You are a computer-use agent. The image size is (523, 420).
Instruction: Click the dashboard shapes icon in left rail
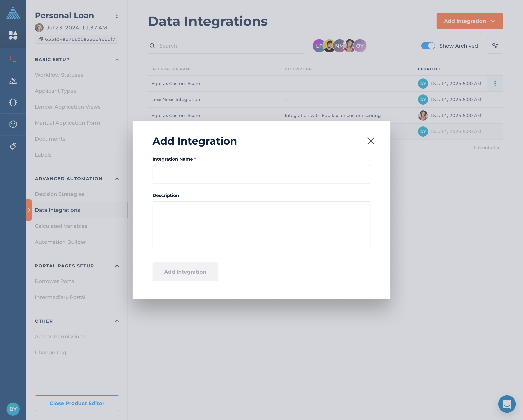pos(13,35)
